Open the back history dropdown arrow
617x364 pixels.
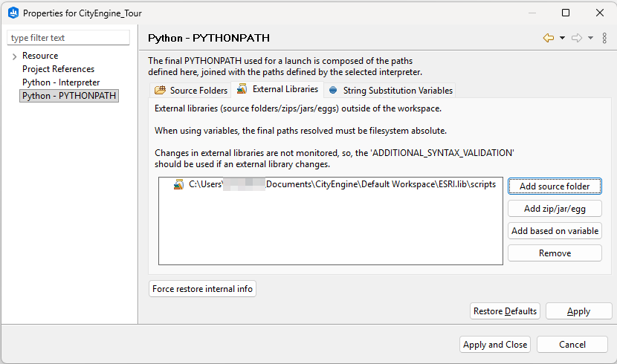tap(562, 38)
